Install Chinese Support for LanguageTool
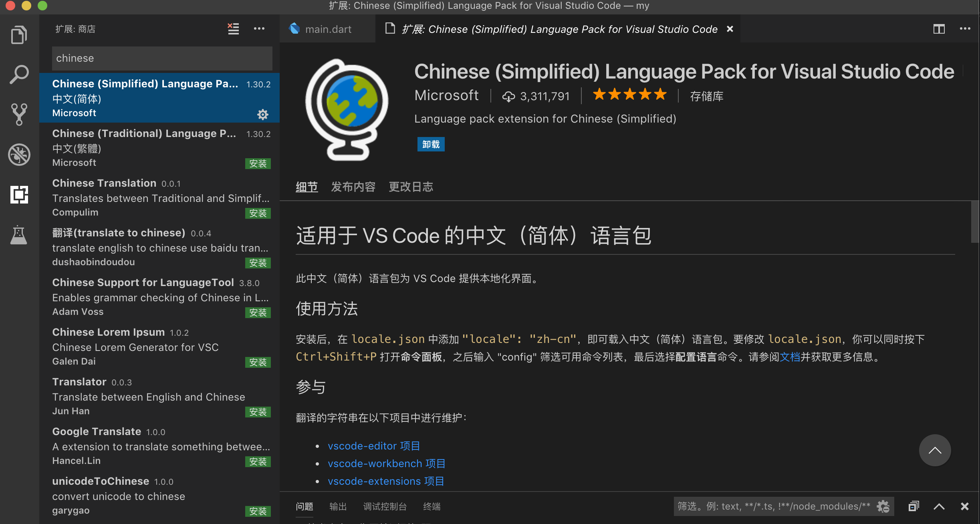This screenshot has height=524, width=980. pyautogui.click(x=258, y=312)
